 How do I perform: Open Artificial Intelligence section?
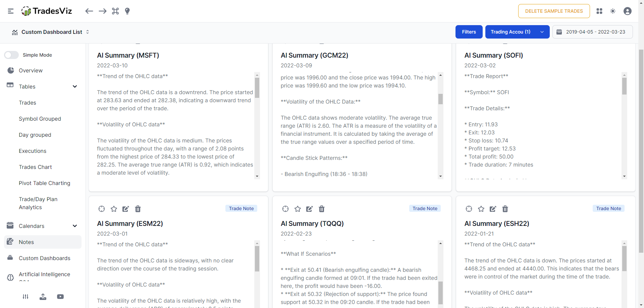click(44, 274)
